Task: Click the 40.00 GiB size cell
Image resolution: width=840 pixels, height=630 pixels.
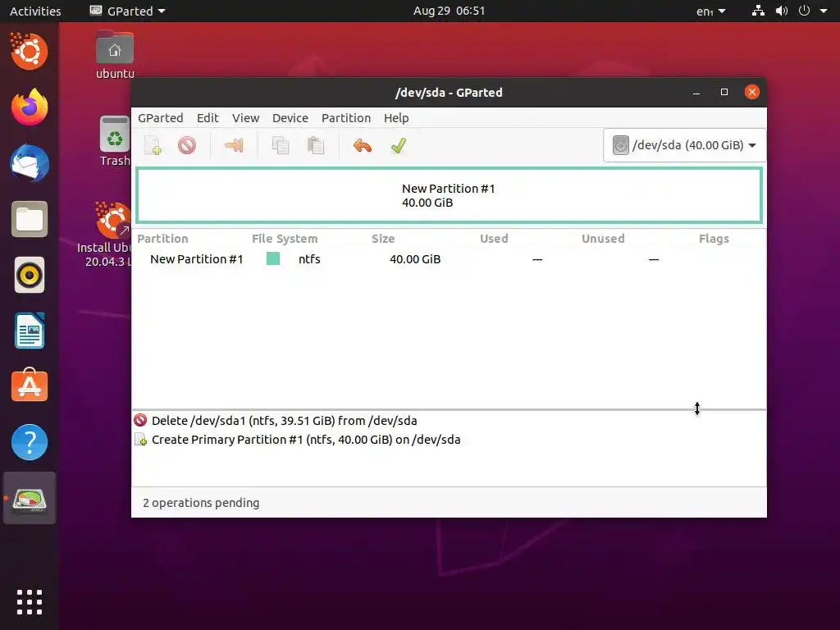Action: pos(414,259)
